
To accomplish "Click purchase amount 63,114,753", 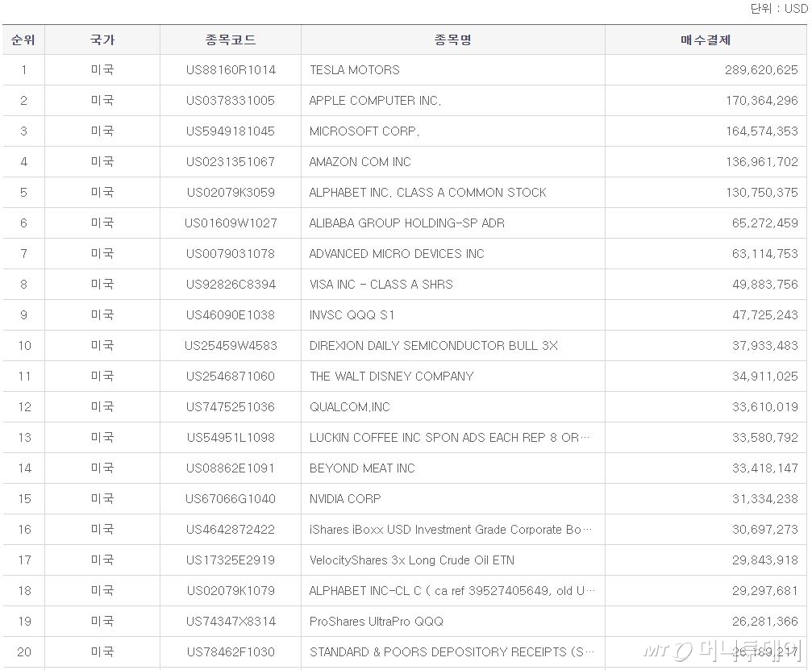I will tap(765, 253).
